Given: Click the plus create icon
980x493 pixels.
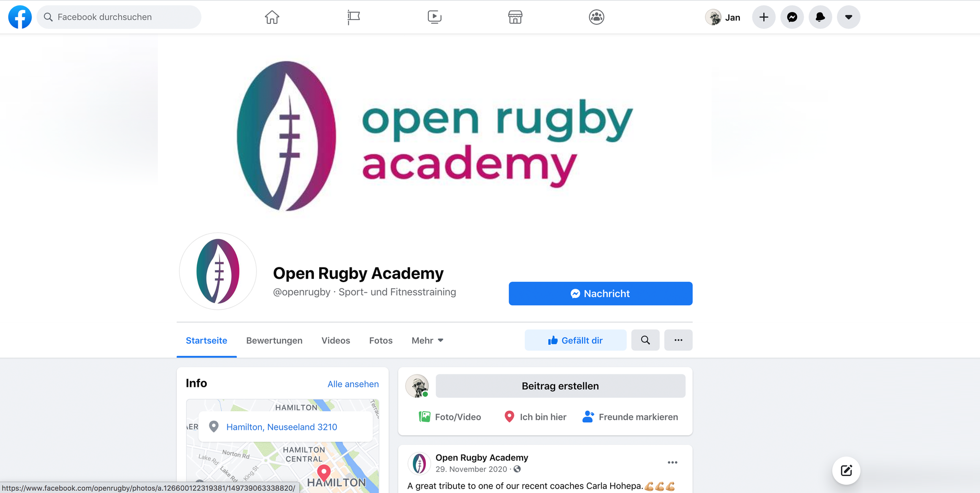Looking at the screenshot, I should (x=764, y=17).
